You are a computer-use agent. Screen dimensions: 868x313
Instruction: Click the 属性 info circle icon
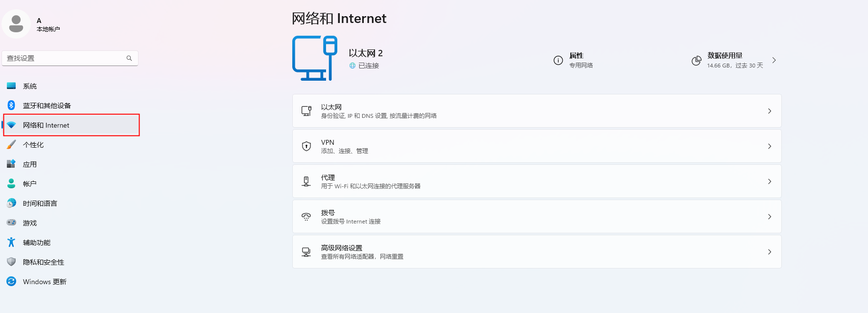pos(558,60)
